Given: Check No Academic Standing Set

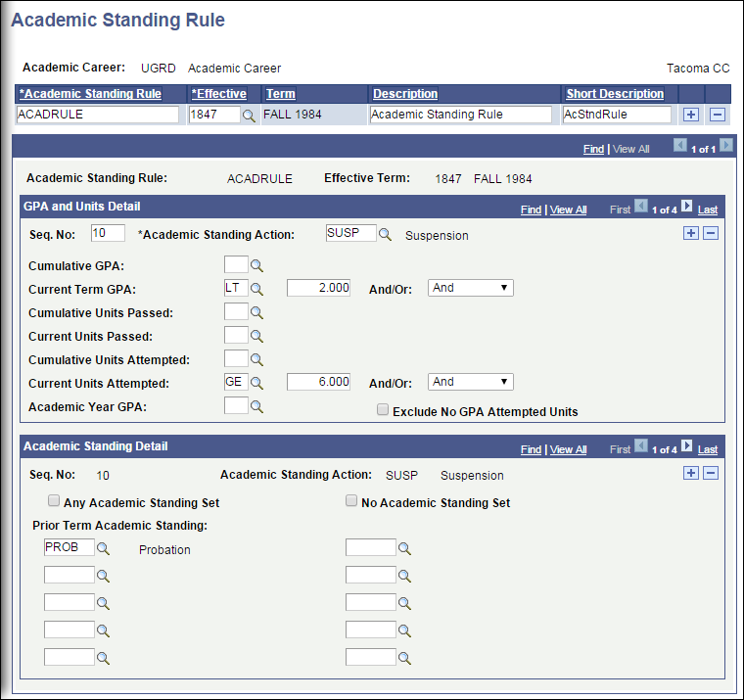Looking at the screenshot, I should [351, 500].
